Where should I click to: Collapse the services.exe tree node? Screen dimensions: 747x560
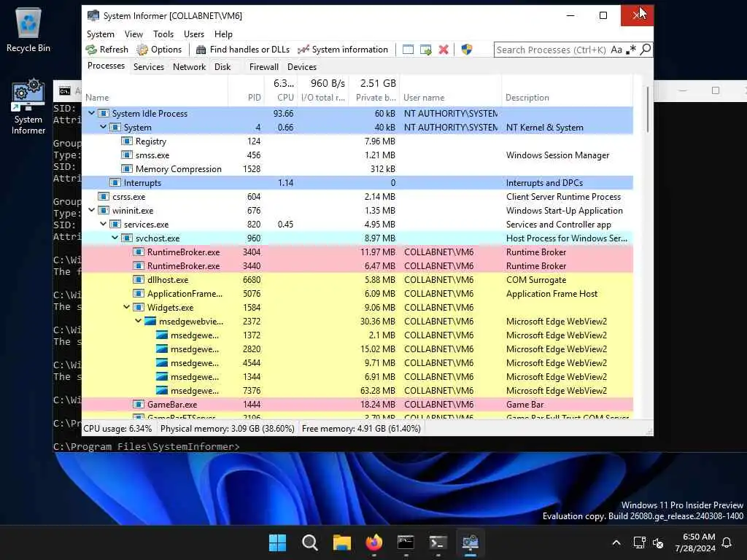click(x=103, y=224)
